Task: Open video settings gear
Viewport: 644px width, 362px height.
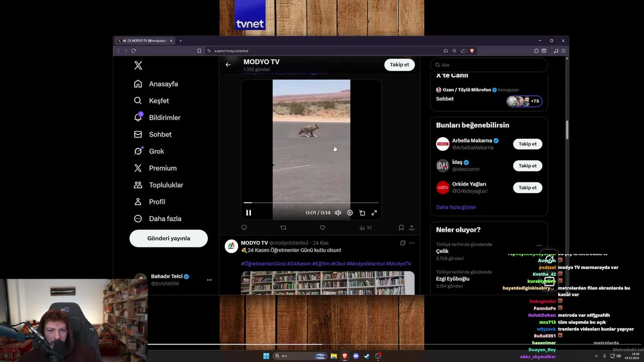Action: click(350, 213)
